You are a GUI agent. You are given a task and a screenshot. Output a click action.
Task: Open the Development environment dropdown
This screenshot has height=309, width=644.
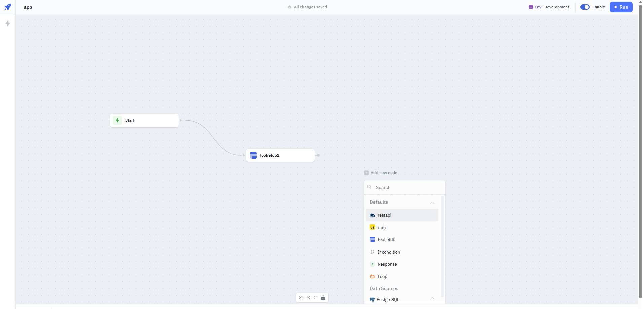[x=557, y=7]
